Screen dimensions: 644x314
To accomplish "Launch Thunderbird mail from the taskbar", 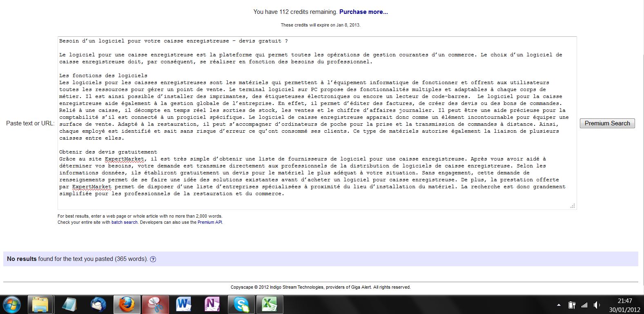I will pos(98,305).
